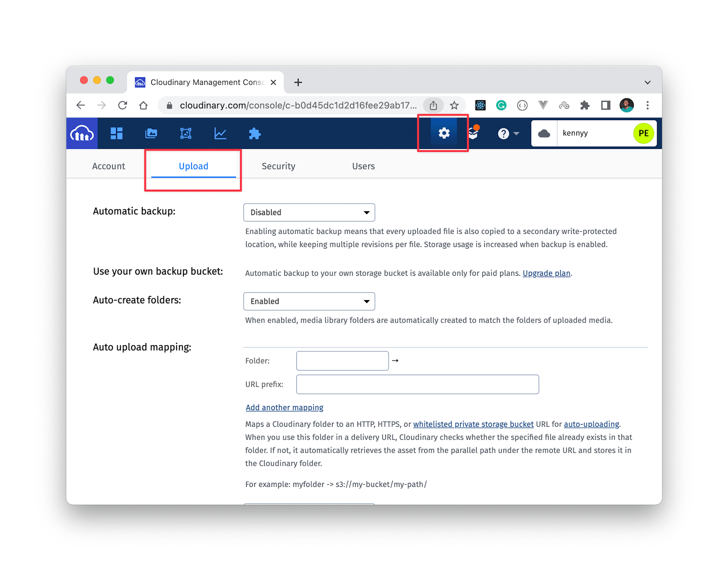The width and height of the screenshot is (728, 571).
Task: Click the Settings gear icon
Action: pos(444,133)
